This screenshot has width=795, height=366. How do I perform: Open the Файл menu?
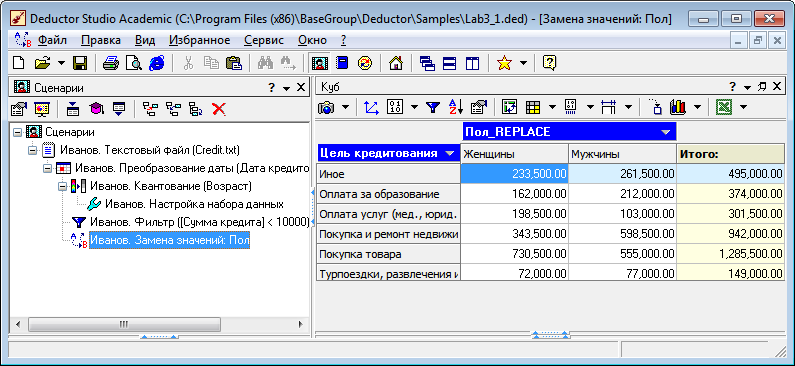click(x=52, y=40)
